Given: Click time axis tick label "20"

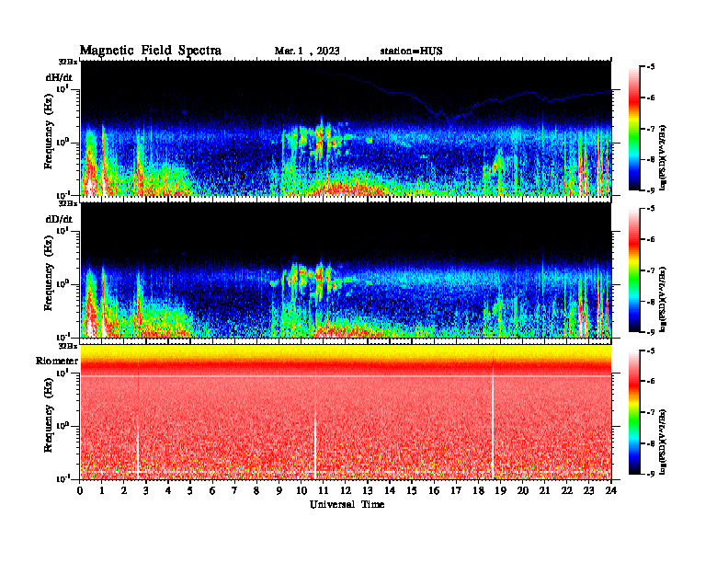Looking at the screenshot, I should click(x=523, y=491).
